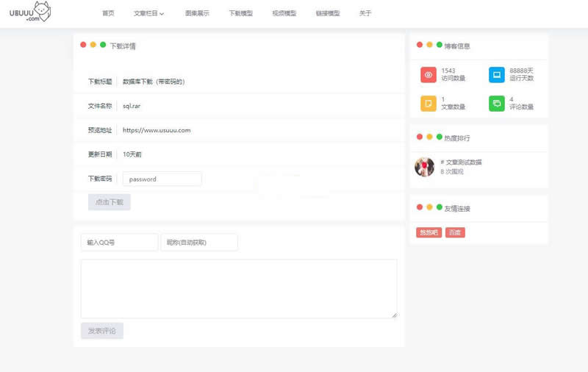Open the 文章测试数据 article link
588x372 pixels.
tap(462, 162)
